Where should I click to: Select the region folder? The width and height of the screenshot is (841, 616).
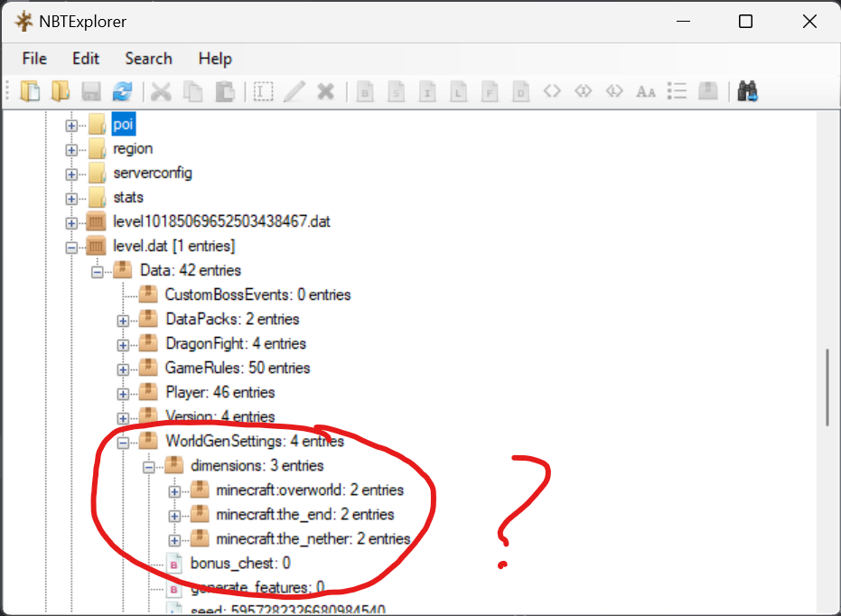(x=133, y=148)
